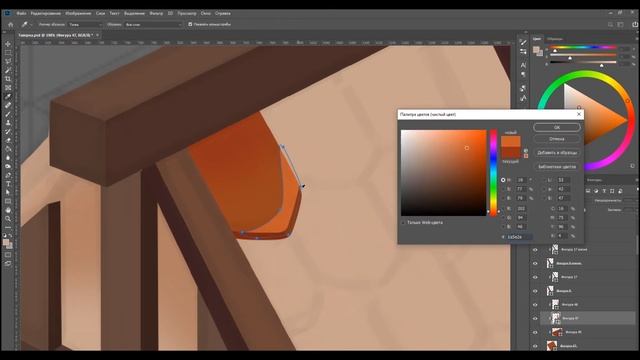This screenshot has height=360, width=640.
Task: Click the hex color input field
Action: click(x=520, y=237)
